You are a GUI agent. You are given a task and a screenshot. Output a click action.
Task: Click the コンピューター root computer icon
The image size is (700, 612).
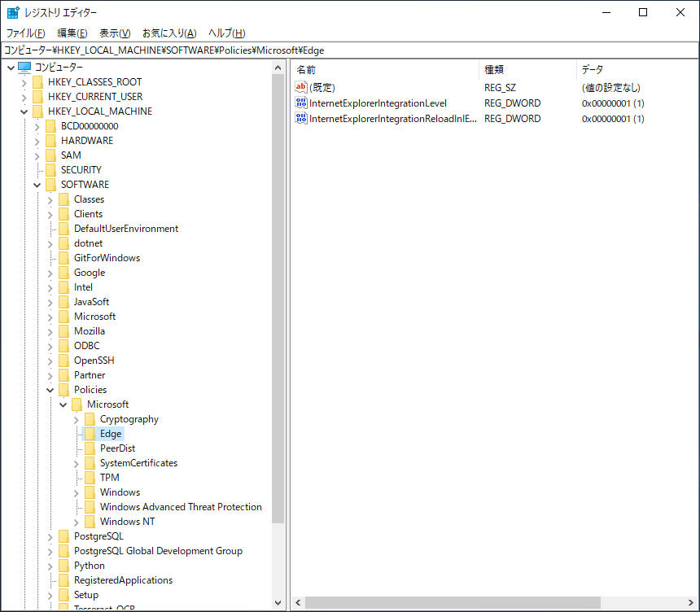point(24,68)
